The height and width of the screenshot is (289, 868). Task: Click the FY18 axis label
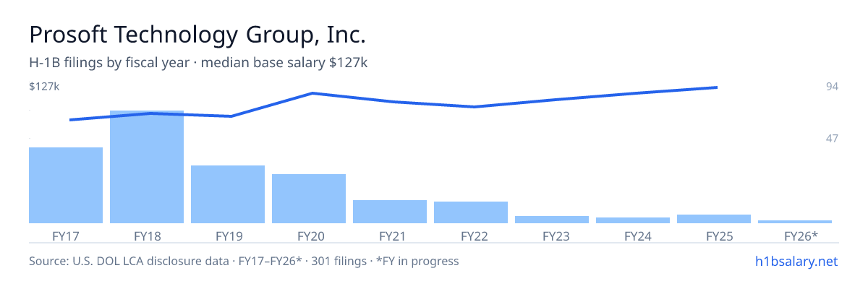pyautogui.click(x=147, y=236)
